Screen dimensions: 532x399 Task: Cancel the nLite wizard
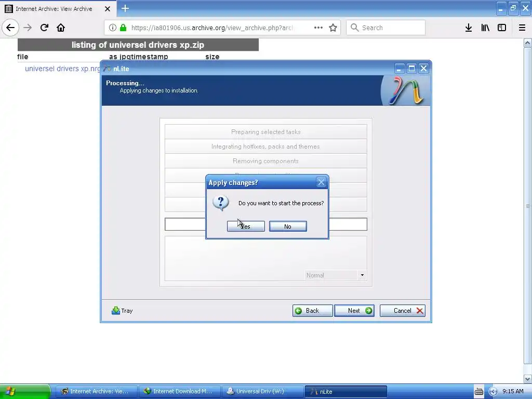[403, 311]
